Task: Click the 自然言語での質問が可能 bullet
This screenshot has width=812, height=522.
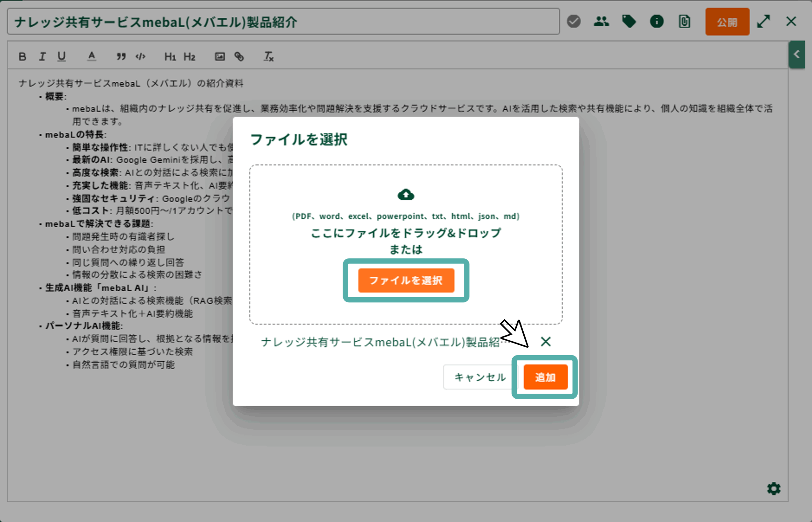Action: pos(123,364)
